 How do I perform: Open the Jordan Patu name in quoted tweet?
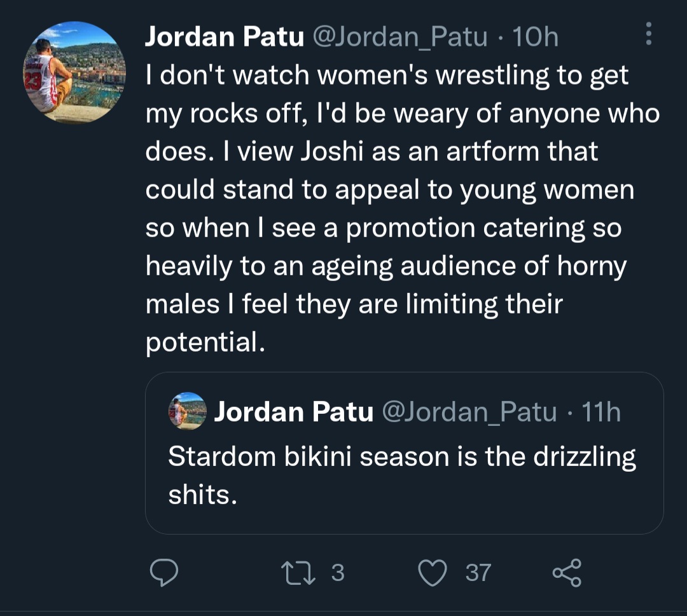293,411
